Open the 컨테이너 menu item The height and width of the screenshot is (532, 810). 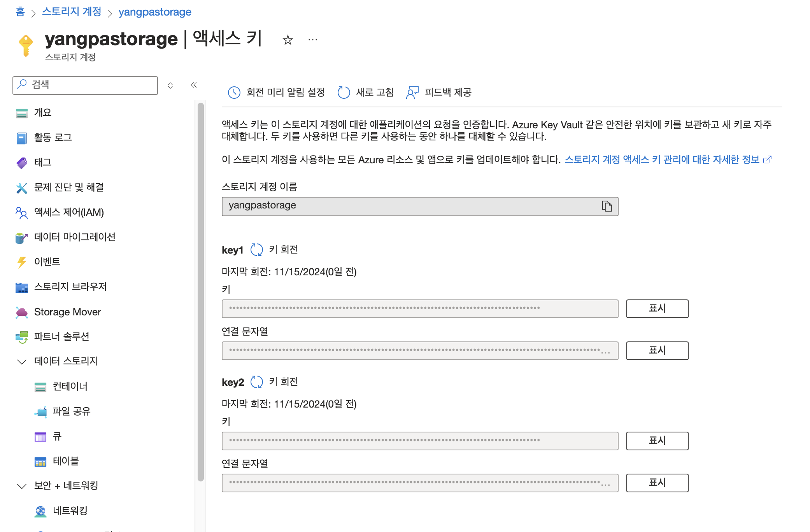coord(70,387)
